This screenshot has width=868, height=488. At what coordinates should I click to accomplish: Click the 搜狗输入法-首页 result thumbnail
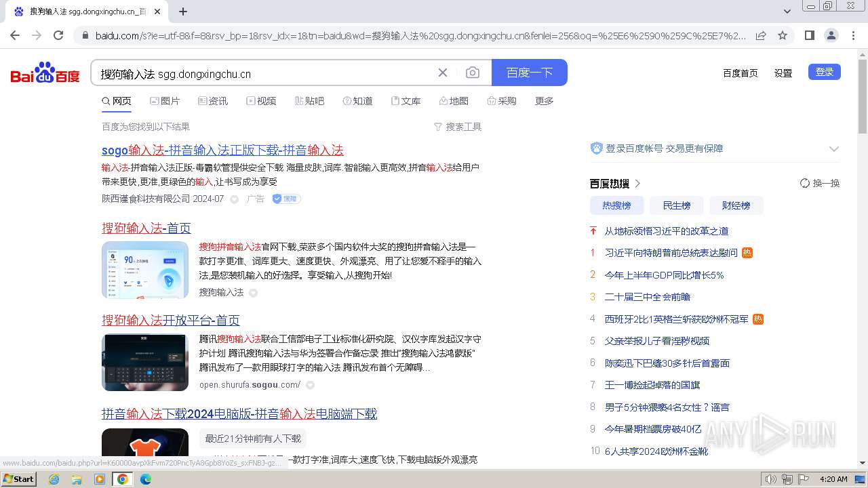click(145, 270)
